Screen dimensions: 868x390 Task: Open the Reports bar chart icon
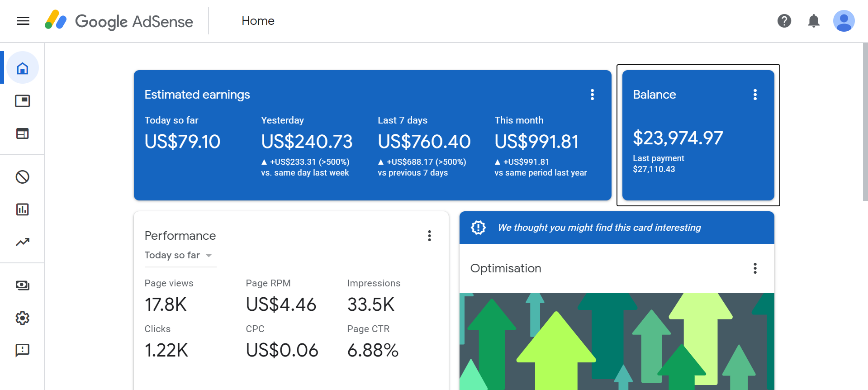pos(23,209)
